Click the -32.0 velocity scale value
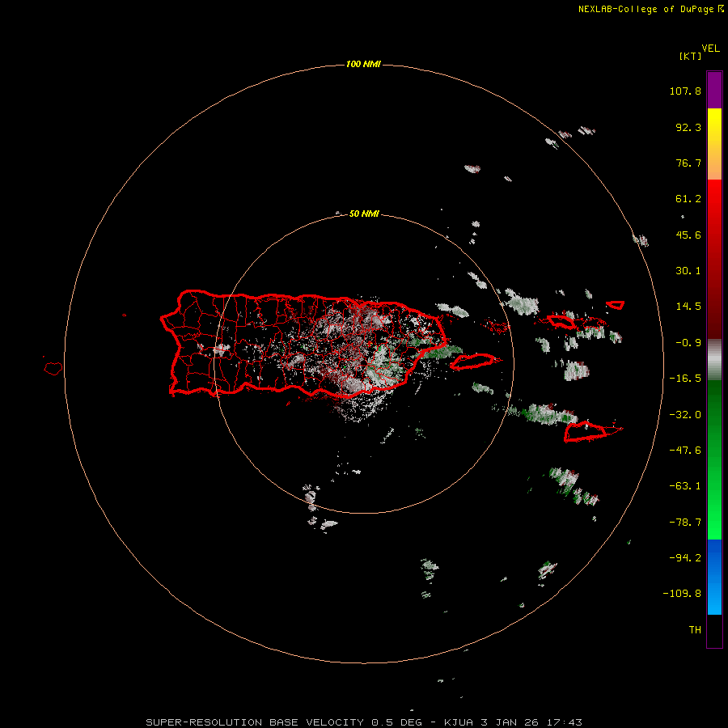The height and width of the screenshot is (728, 728). point(685,415)
